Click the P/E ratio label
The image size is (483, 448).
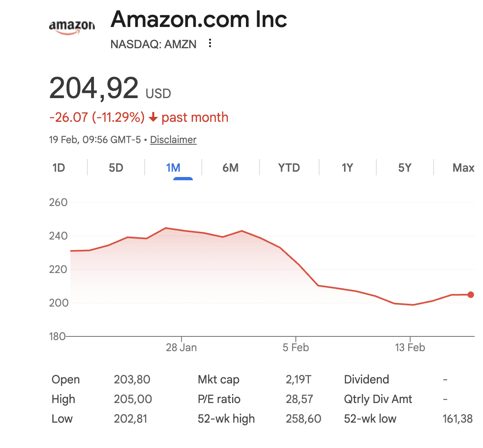[219, 399]
